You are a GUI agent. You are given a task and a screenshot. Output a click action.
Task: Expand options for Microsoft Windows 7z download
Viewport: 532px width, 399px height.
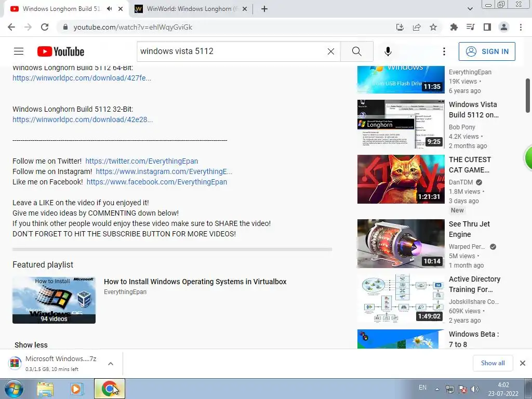tap(111, 363)
